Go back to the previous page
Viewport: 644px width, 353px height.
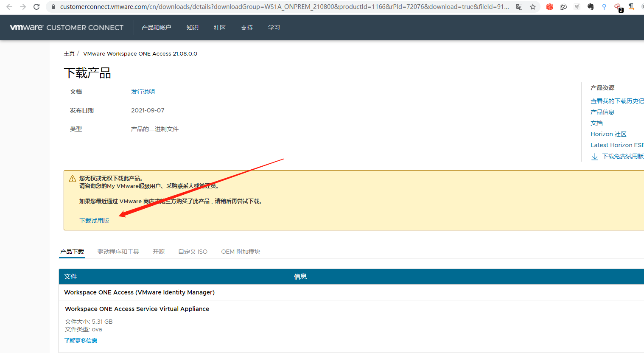[x=9, y=7]
